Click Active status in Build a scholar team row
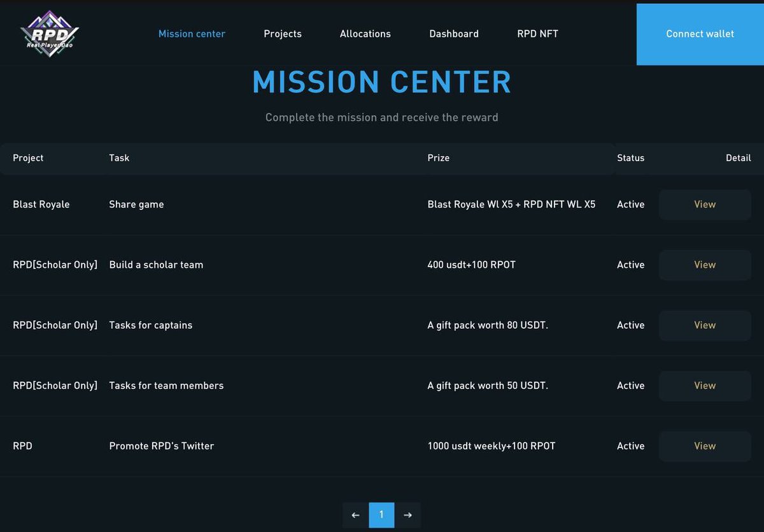 [631, 265]
